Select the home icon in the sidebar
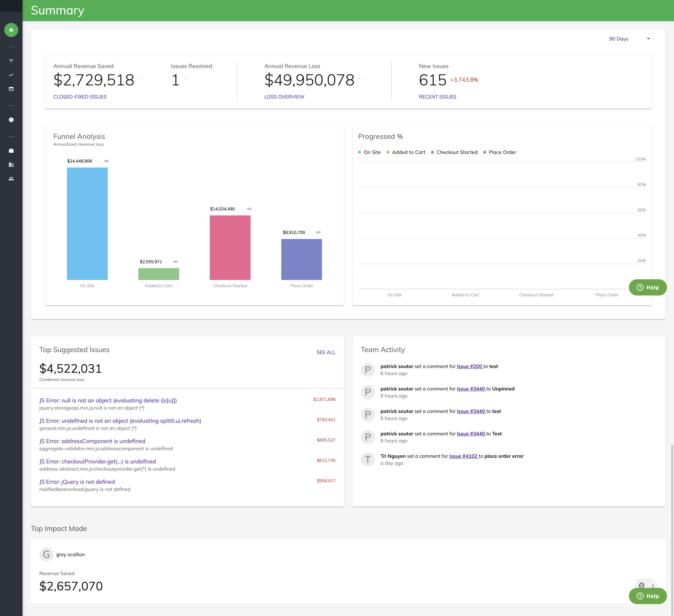 (11, 30)
